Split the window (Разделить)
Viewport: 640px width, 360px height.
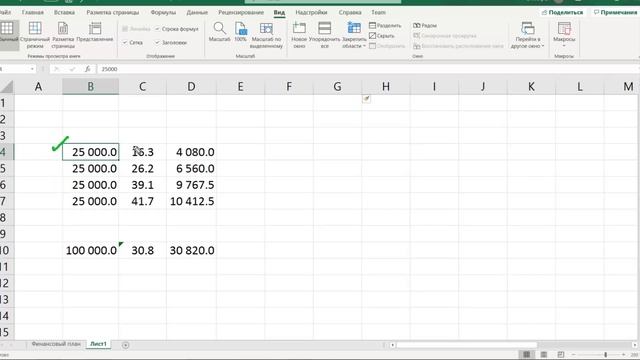(x=385, y=25)
